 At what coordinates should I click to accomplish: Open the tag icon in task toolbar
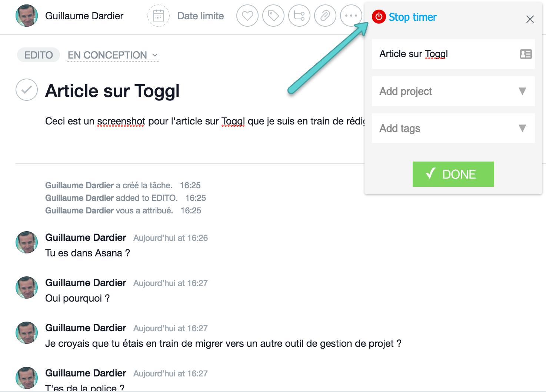click(273, 16)
